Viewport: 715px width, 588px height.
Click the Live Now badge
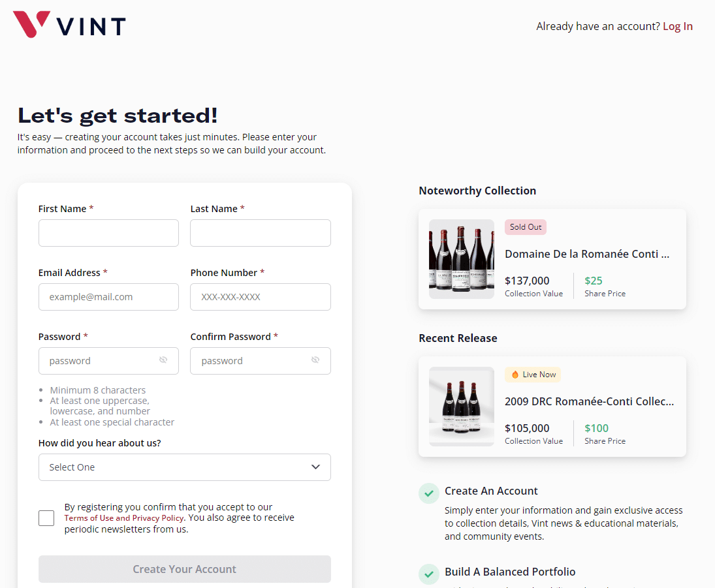pos(533,374)
